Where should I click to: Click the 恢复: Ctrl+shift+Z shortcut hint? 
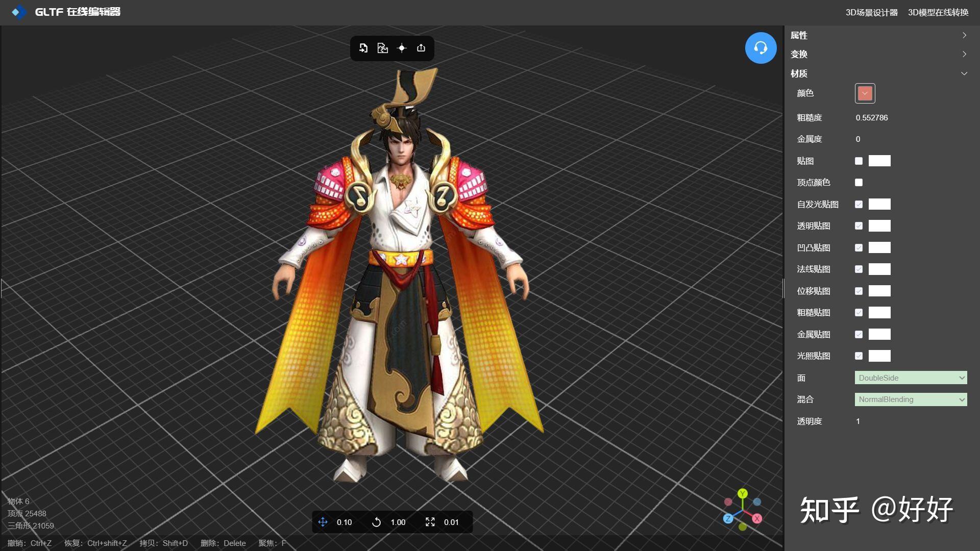(x=95, y=543)
